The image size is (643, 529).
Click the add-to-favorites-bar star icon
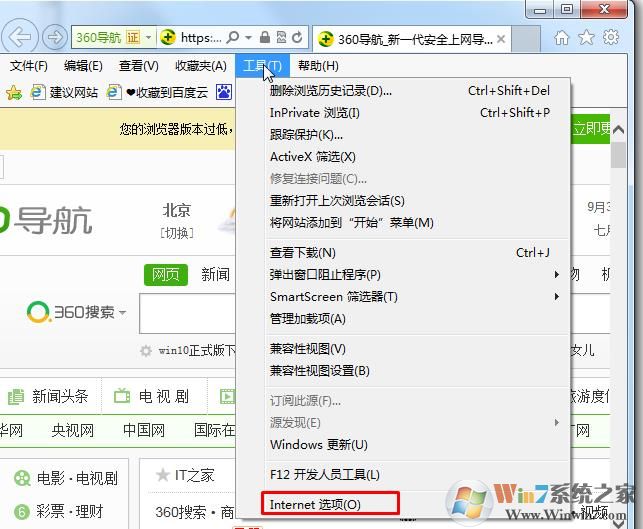14,92
